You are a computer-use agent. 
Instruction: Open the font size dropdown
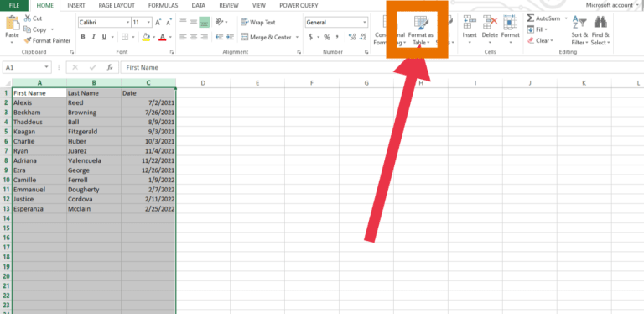pyautogui.click(x=148, y=22)
